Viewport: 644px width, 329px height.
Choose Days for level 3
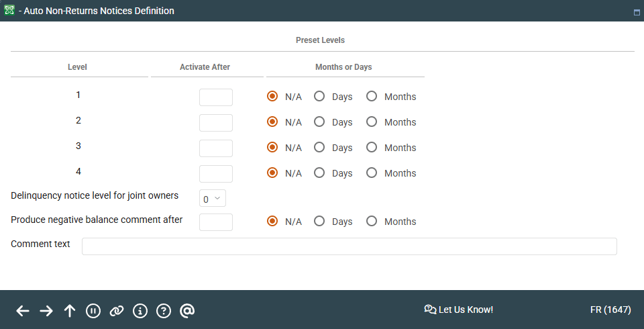(319, 148)
